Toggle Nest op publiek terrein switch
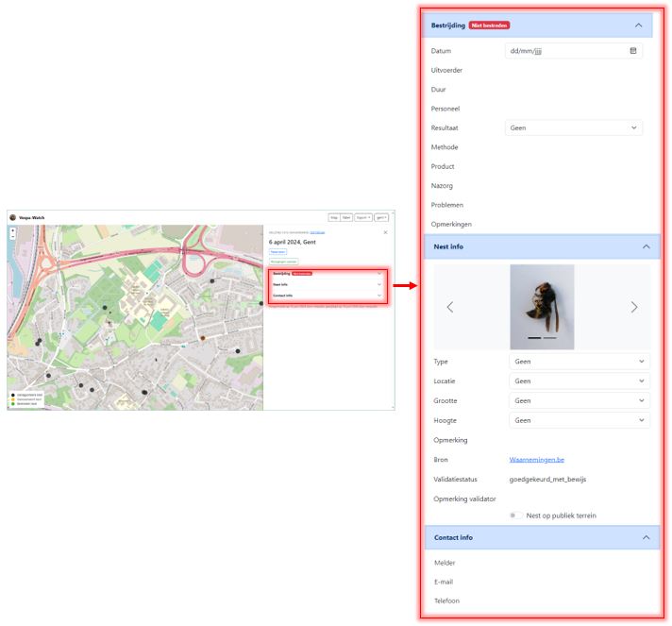 [515, 516]
